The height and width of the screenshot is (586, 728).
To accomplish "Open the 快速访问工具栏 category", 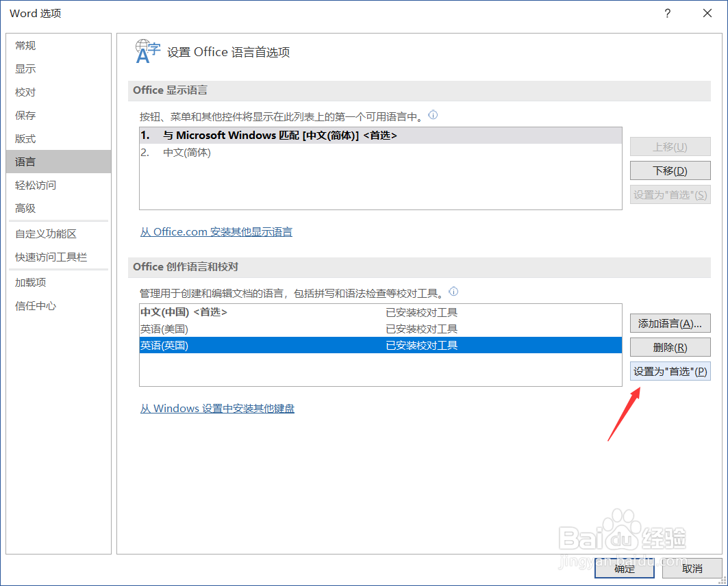I will click(58, 257).
